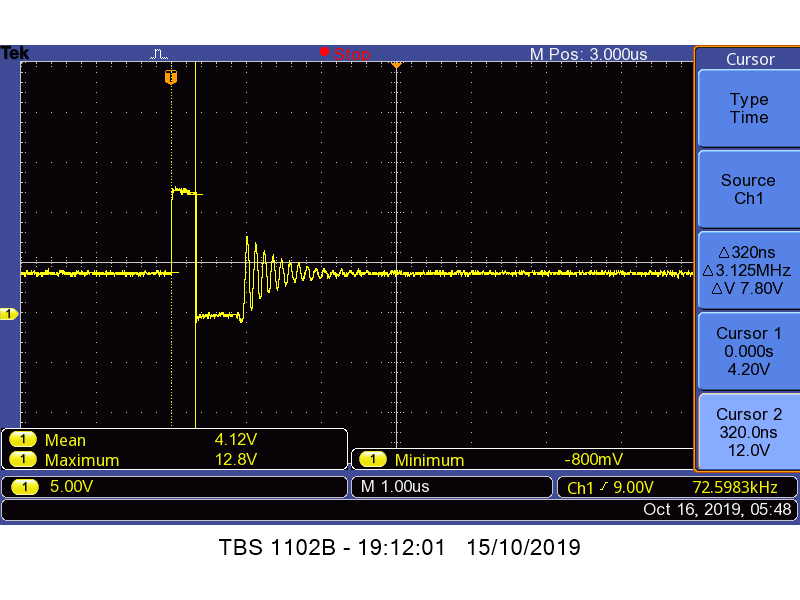Click the channel 1 ground reference marker

point(9,314)
